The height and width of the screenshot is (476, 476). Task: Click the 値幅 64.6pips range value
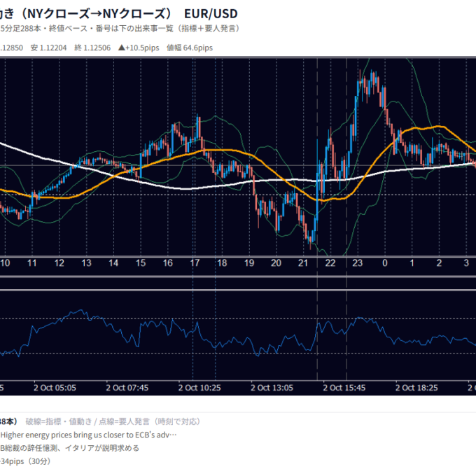(x=190, y=48)
